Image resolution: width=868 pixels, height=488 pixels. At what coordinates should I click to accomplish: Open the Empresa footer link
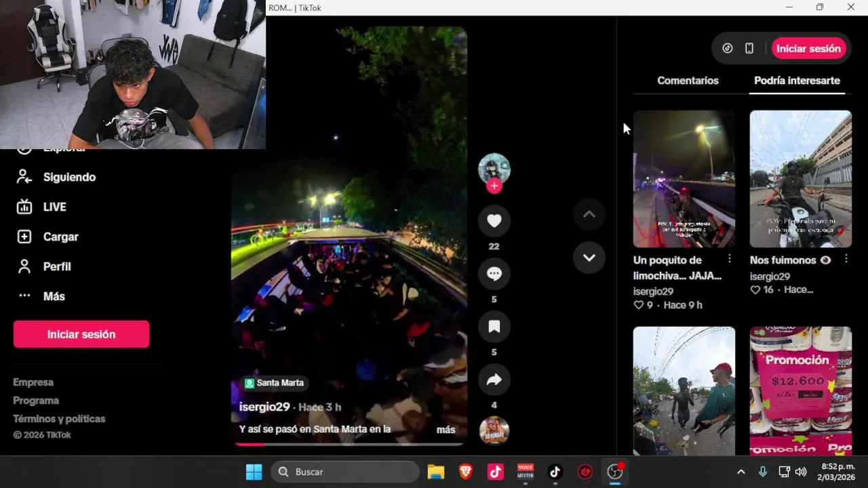click(x=33, y=382)
